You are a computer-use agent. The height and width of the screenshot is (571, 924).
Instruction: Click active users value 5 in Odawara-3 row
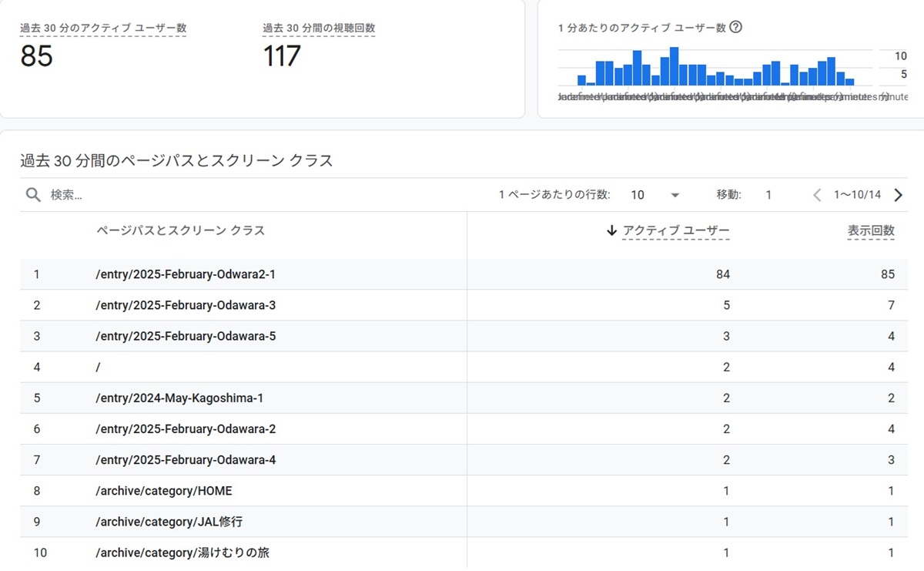726,305
